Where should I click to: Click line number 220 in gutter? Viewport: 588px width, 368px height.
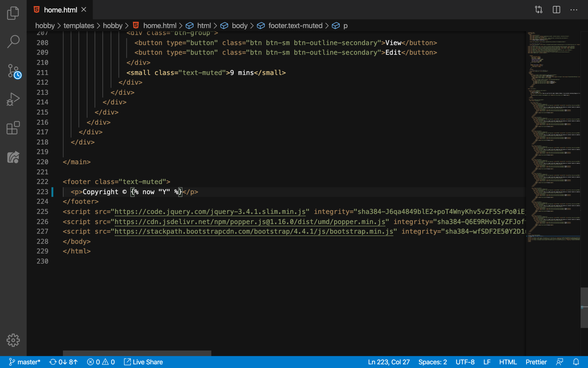[x=42, y=162]
